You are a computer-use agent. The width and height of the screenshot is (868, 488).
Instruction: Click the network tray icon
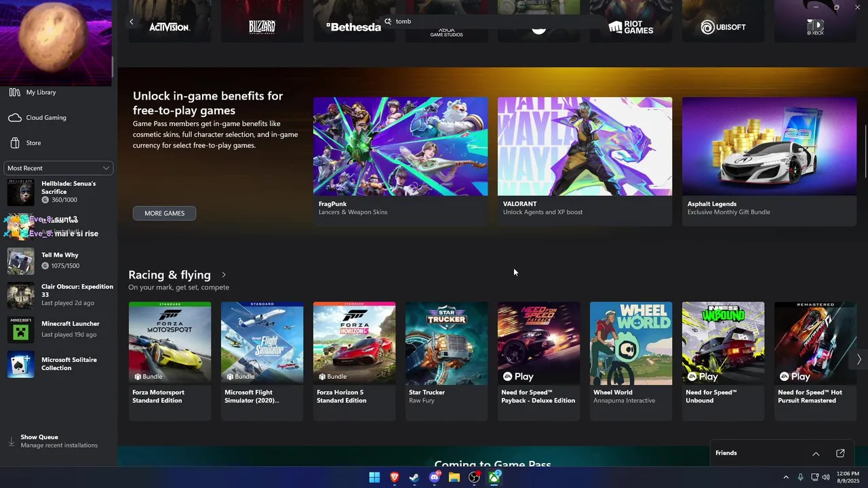click(815, 478)
